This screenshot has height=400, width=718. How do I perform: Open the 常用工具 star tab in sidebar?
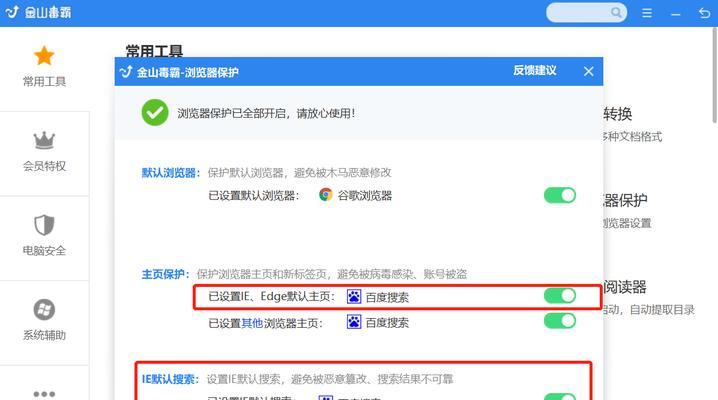(44, 66)
